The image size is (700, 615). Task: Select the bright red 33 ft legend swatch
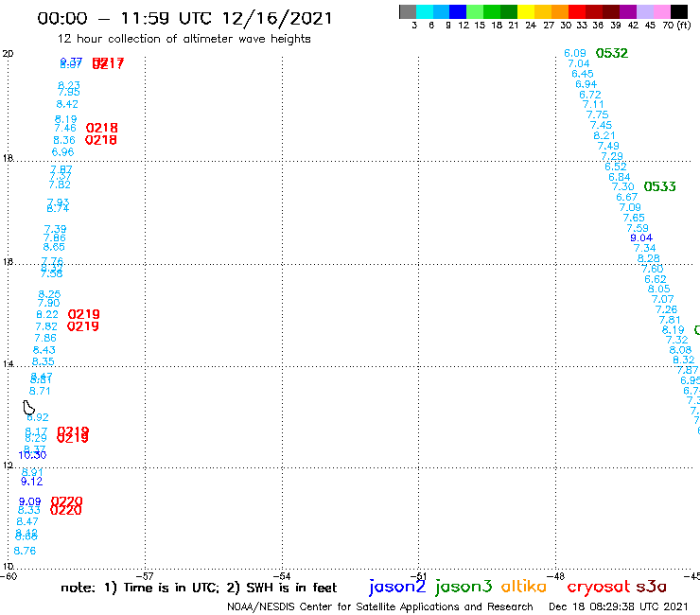coord(577,11)
